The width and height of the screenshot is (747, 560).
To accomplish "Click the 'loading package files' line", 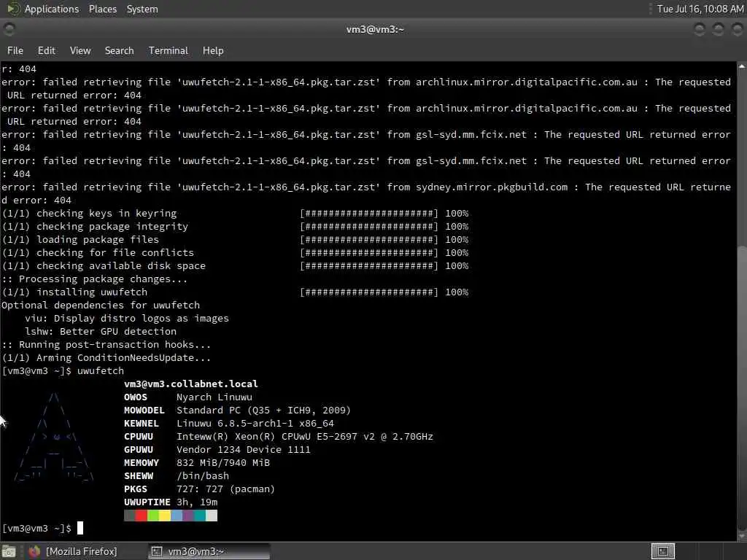I will click(x=236, y=239).
